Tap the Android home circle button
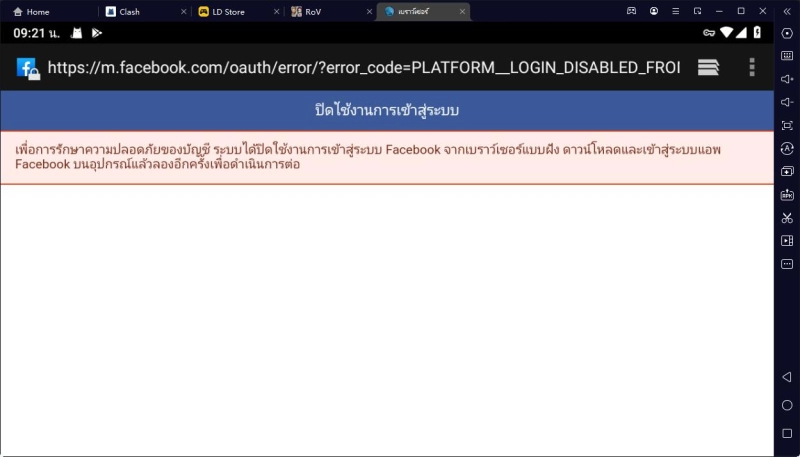This screenshot has width=800, height=457. pyautogui.click(x=787, y=405)
